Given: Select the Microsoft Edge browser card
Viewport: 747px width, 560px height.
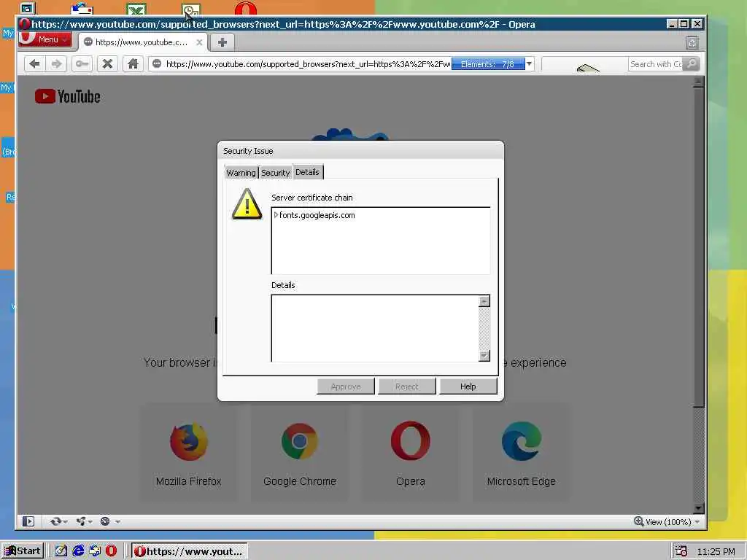Looking at the screenshot, I should (x=521, y=452).
